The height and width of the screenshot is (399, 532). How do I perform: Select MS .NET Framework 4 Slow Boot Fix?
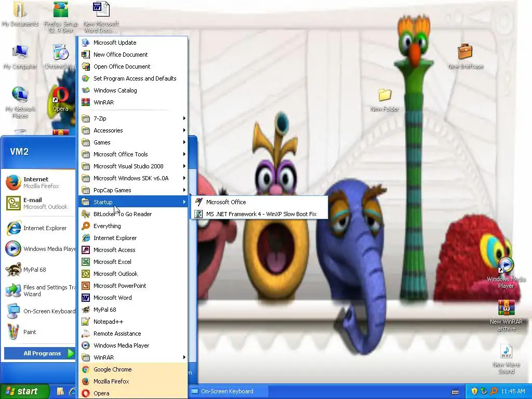pyautogui.click(x=259, y=214)
